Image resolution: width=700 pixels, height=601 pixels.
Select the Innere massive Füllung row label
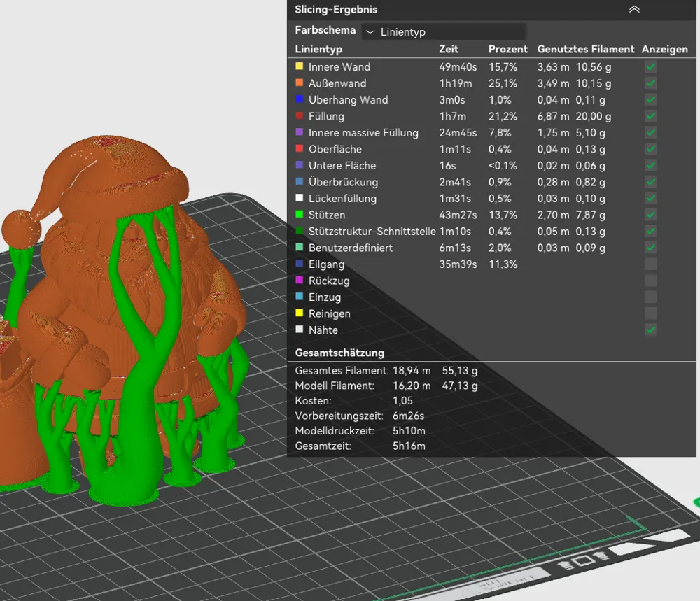pyautogui.click(x=363, y=133)
